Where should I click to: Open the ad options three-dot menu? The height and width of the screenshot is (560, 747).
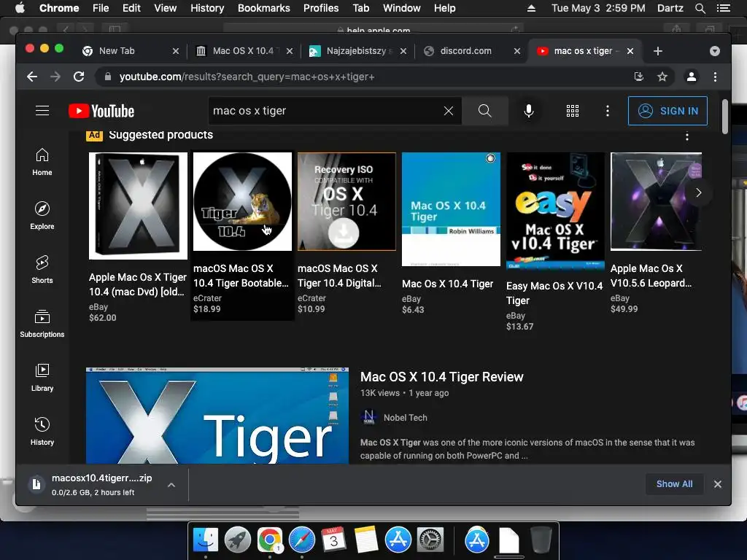tap(687, 136)
